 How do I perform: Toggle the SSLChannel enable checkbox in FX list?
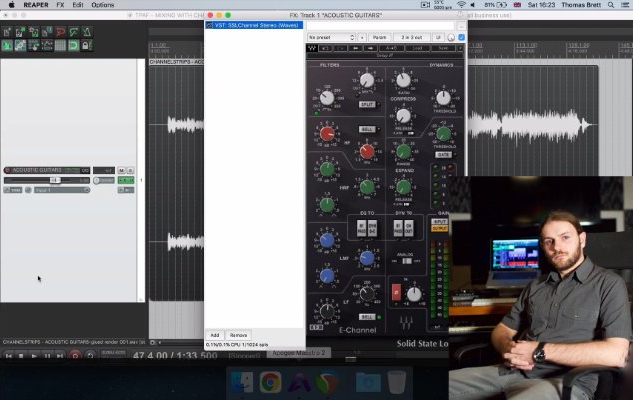click(209, 25)
